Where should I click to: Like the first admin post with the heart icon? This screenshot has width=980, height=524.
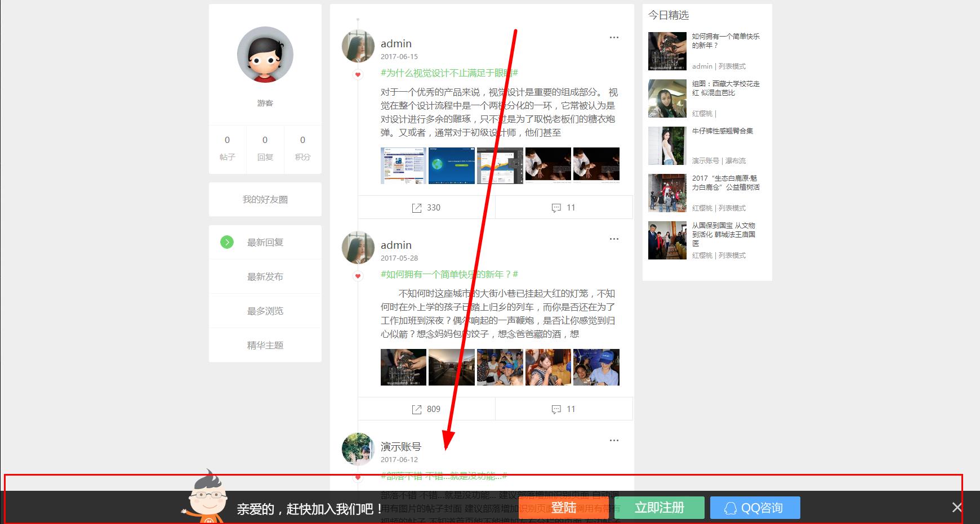pos(358,74)
